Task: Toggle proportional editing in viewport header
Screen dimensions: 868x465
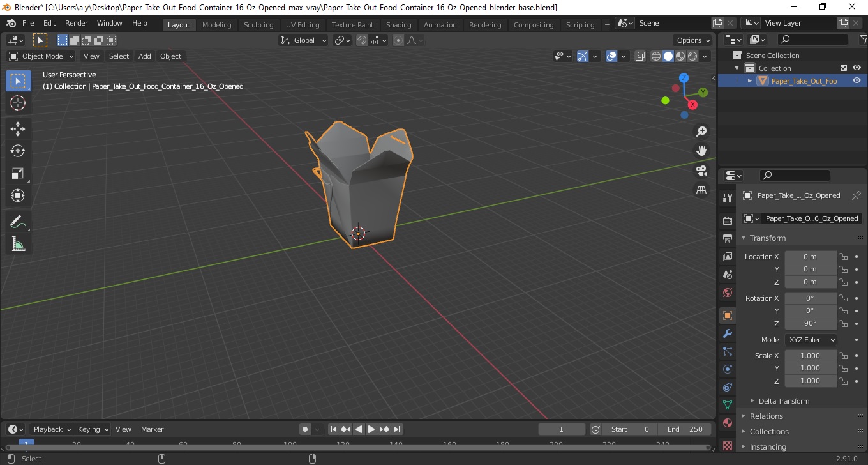Action: coord(398,40)
